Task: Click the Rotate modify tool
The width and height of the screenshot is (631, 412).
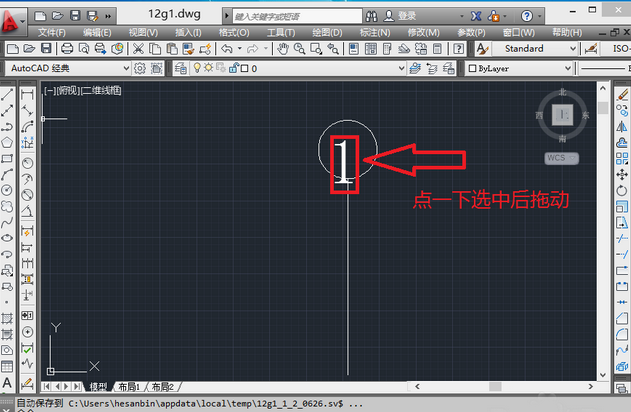Action: click(x=622, y=190)
